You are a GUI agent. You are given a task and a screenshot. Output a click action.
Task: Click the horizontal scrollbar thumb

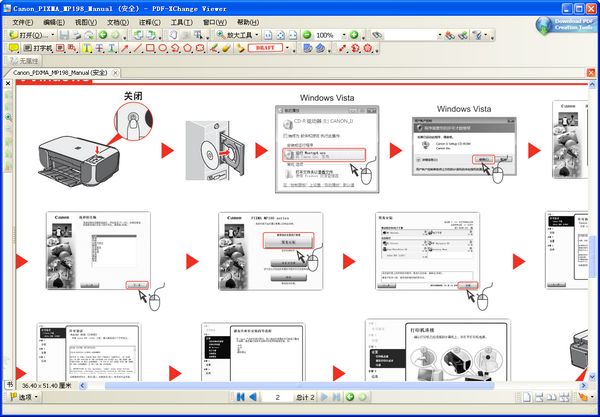[x=299, y=386]
